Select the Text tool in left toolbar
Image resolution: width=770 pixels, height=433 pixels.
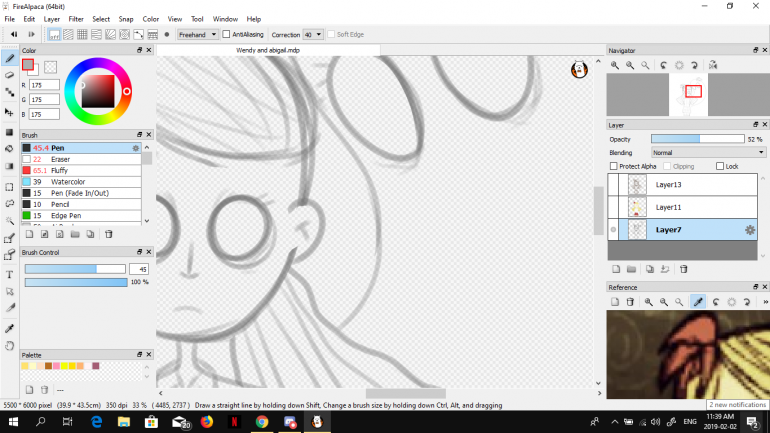pyautogui.click(x=10, y=273)
